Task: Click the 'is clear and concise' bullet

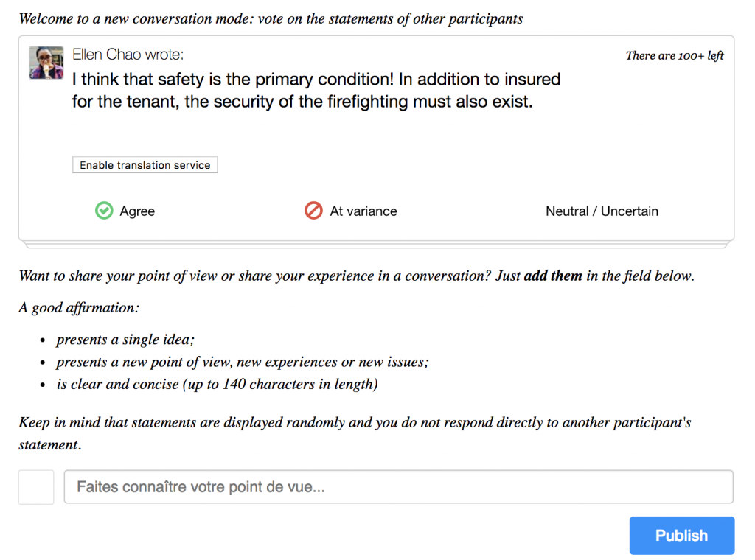Action: click(x=217, y=384)
